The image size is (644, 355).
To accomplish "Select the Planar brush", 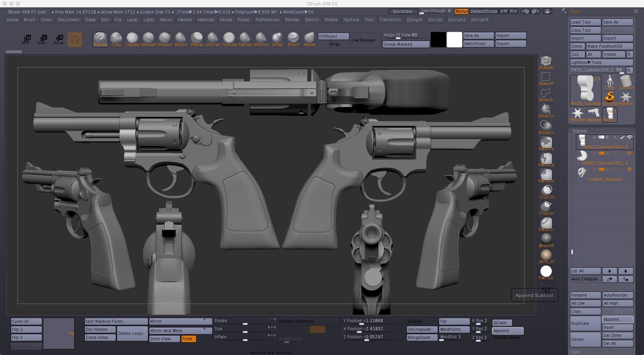I will tap(197, 40).
